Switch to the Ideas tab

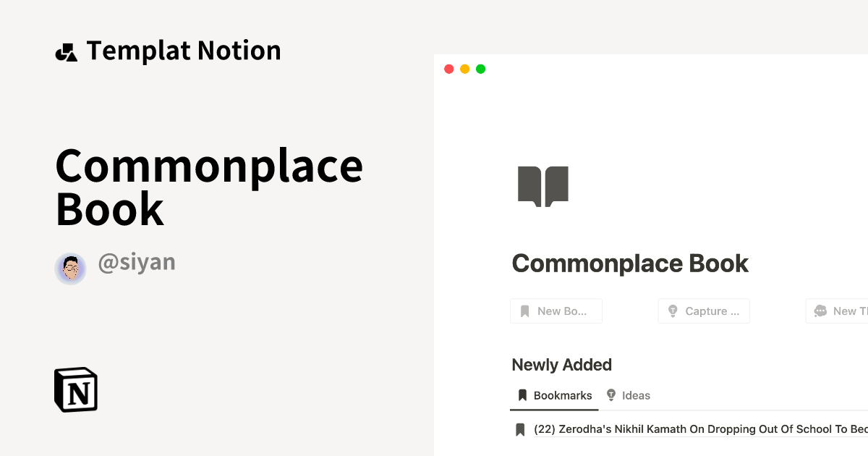pos(629,394)
